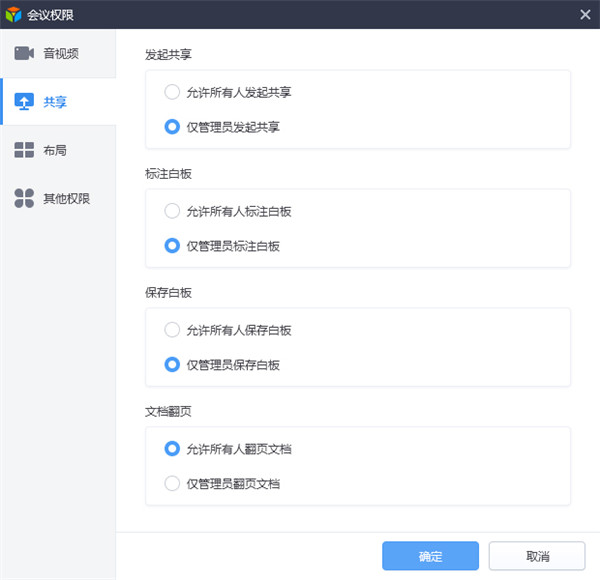The image size is (600, 580).
Task: Click the four-dot icon for 其他权限
Action: (24, 198)
